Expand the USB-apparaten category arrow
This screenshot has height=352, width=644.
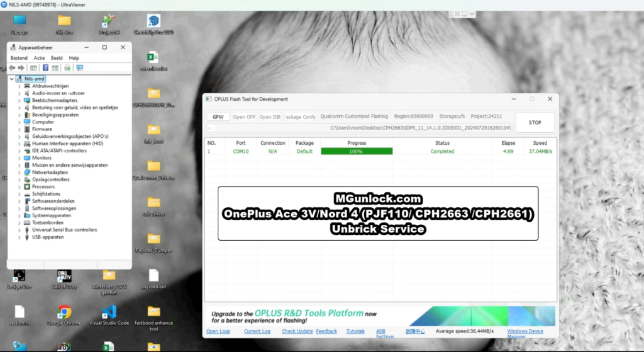(19, 237)
